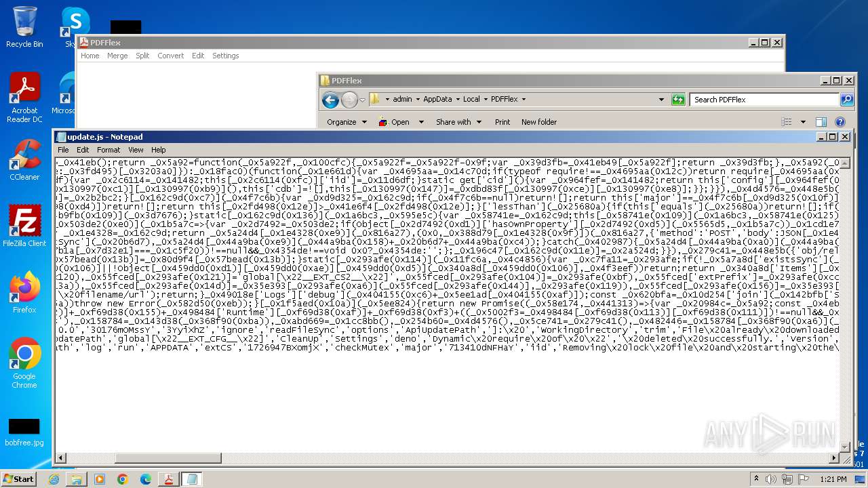Expand the view options dropdown arrow

click(803, 122)
